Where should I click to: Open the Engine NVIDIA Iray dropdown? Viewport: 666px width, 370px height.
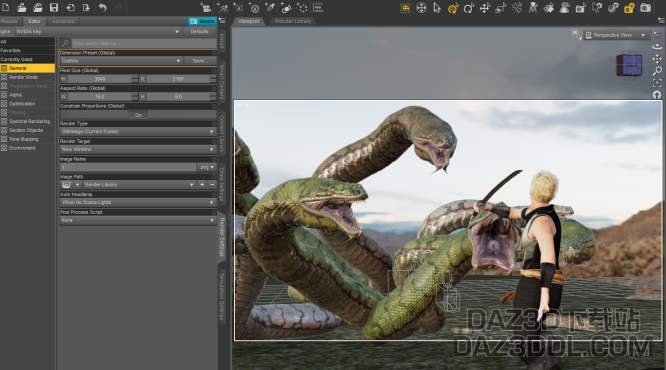(98, 31)
